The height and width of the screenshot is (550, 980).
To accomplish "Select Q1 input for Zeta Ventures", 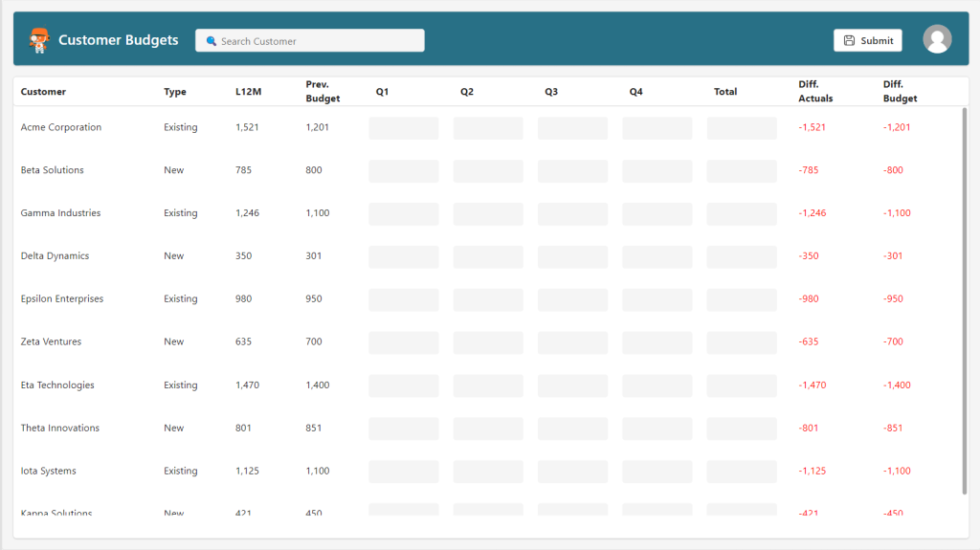I will (x=404, y=342).
